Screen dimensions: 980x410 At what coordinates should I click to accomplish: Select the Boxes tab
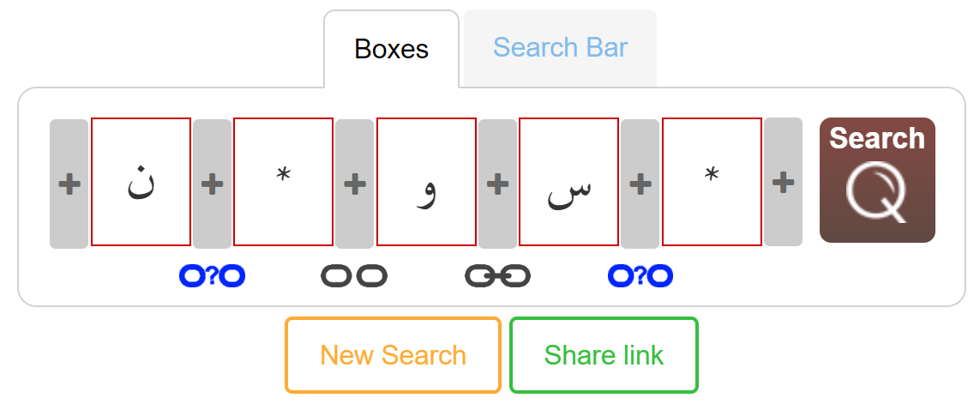[x=391, y=49]
